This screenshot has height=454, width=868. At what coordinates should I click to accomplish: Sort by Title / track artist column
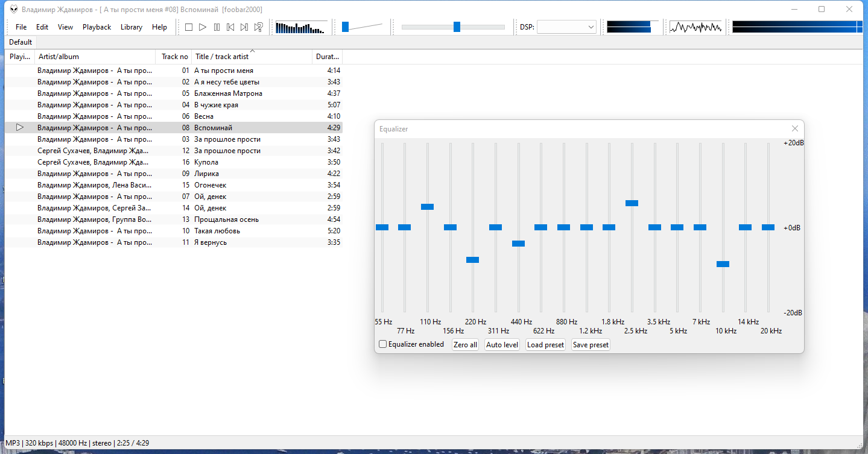(x=221, y=57)
